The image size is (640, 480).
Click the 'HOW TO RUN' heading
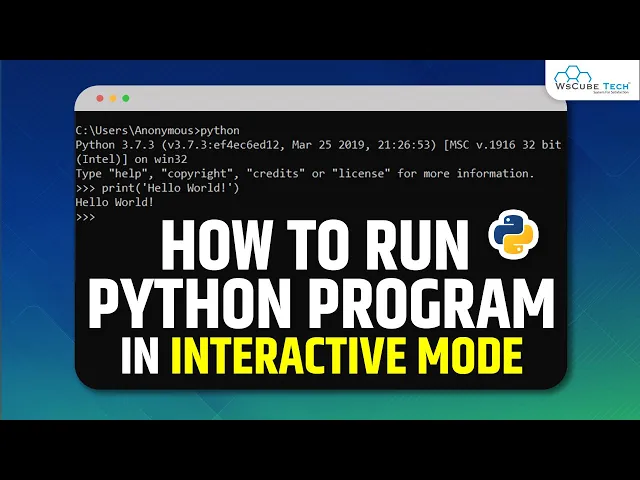tap(315, 245)
